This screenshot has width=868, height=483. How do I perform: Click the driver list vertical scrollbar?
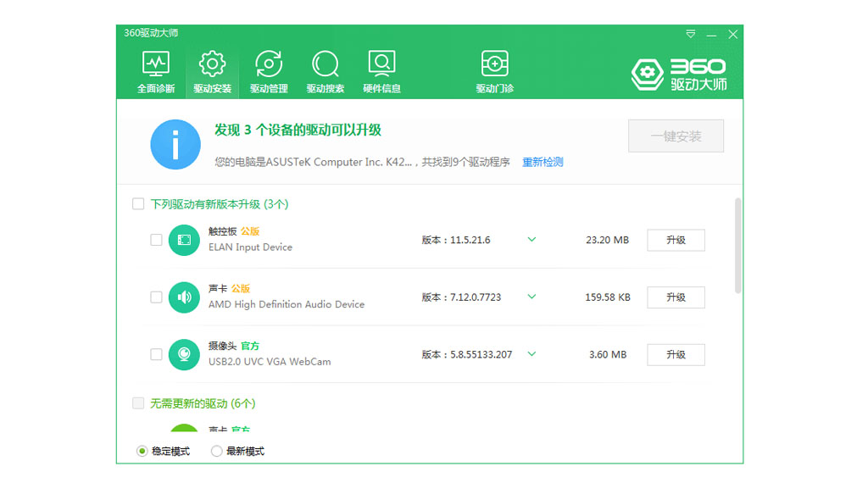pyautogui.click(x=738, y=246)
